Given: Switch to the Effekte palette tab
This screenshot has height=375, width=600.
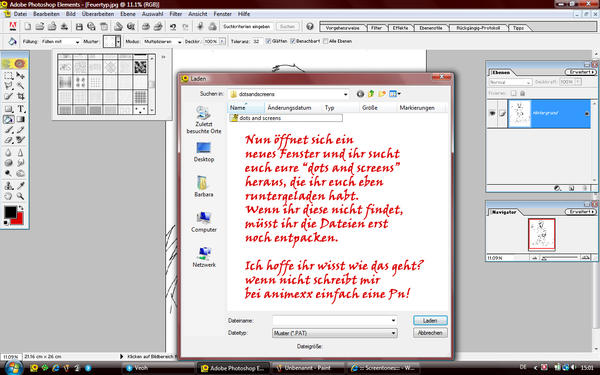Looking at the screenshot, I should click(400, 28).
